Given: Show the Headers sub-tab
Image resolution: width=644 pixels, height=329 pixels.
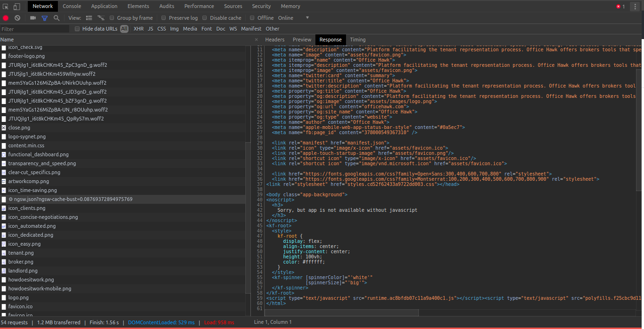Looking at the screenshot, I should 275,40.
